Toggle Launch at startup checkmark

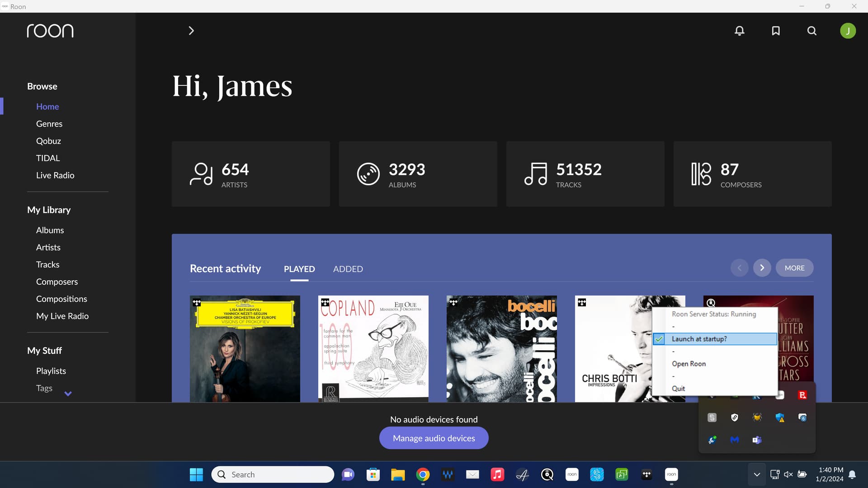[x=659, y=339]
